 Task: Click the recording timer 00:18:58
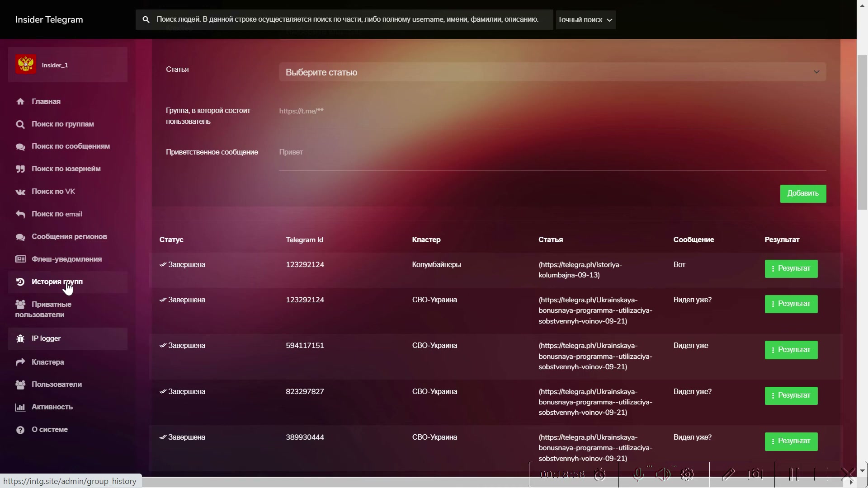[562, 474]
